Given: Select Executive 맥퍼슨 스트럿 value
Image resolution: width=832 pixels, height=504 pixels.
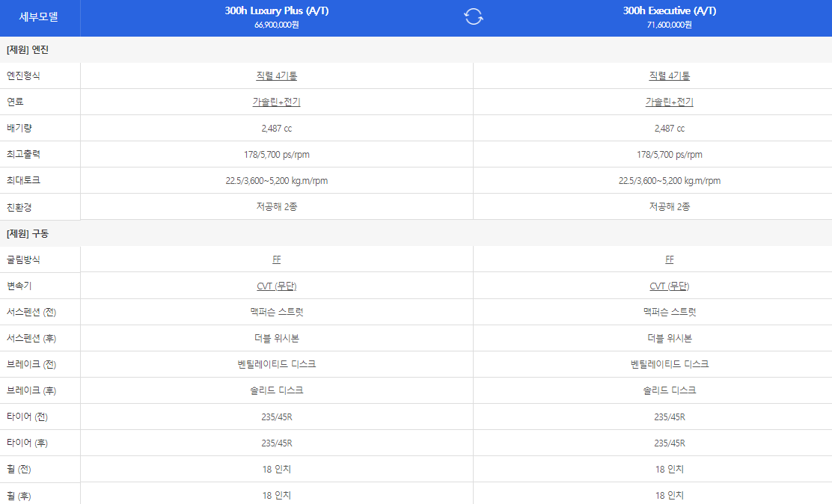Looking at the screenshot, I should (x=669, y=312).
